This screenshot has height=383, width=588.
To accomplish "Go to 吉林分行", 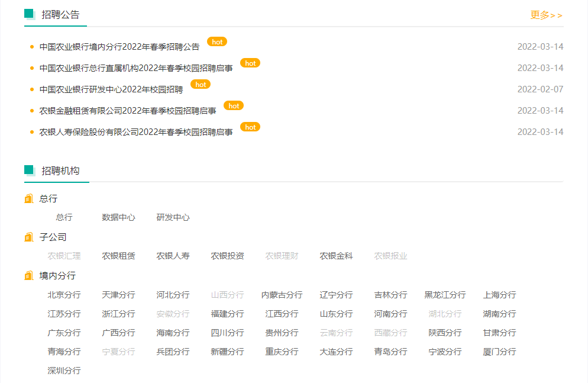I will click(x=390, y=295).
